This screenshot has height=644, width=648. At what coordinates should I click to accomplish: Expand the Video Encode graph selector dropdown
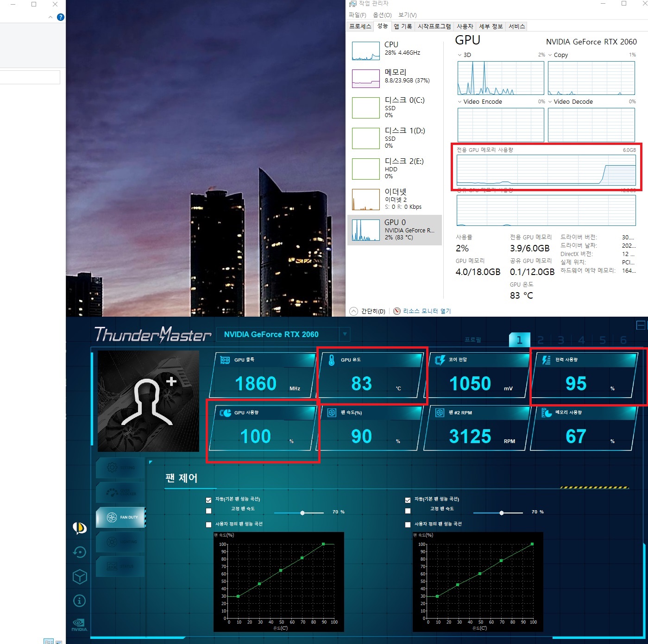[x=459, y=101]
